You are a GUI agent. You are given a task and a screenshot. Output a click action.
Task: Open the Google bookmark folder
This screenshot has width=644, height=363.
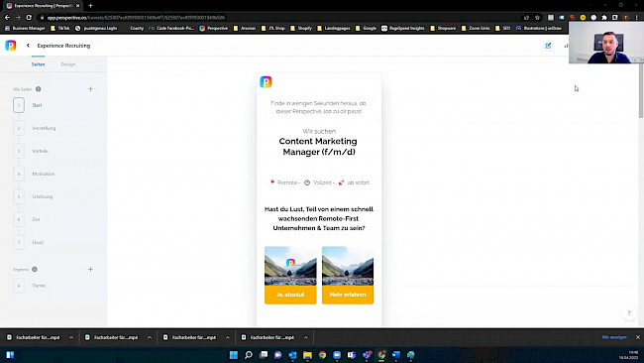tap(366, 29)
